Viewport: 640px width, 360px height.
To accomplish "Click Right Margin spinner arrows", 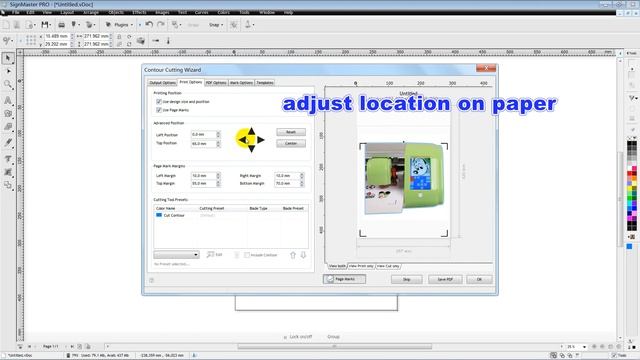I will (x=302, y=176).
